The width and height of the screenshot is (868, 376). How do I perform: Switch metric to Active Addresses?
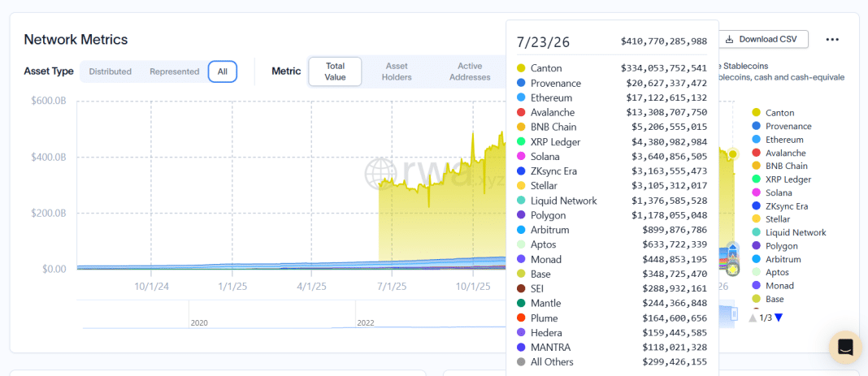[x=470, y=71]
